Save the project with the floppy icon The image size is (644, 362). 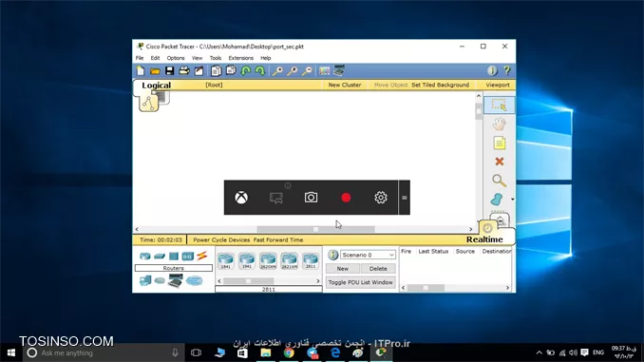(169, 70)
